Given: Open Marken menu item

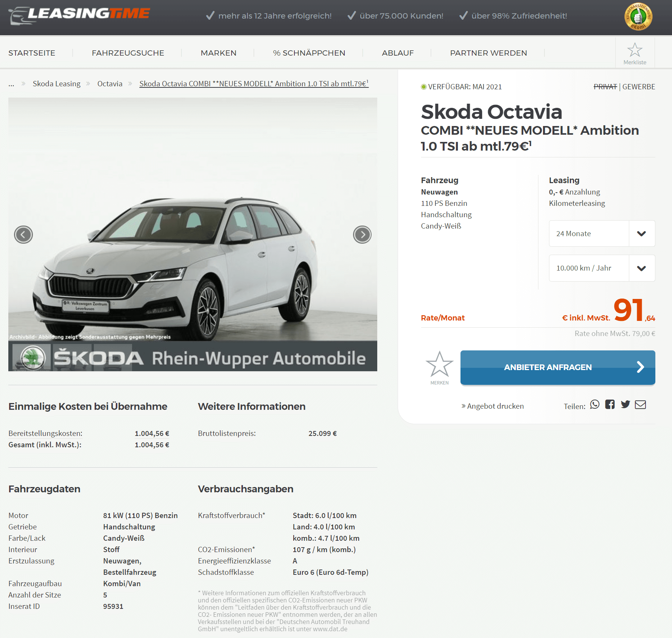Looking at the screenshot, I should [x=218, y=53].
